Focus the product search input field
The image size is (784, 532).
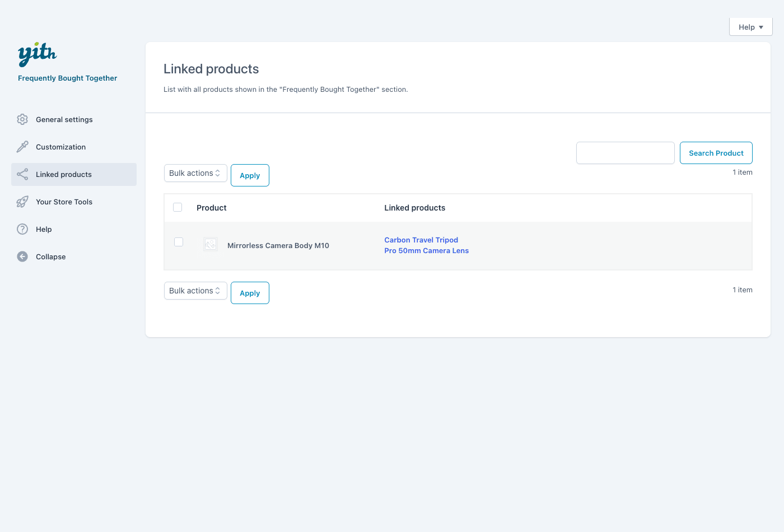pos(625,153)
